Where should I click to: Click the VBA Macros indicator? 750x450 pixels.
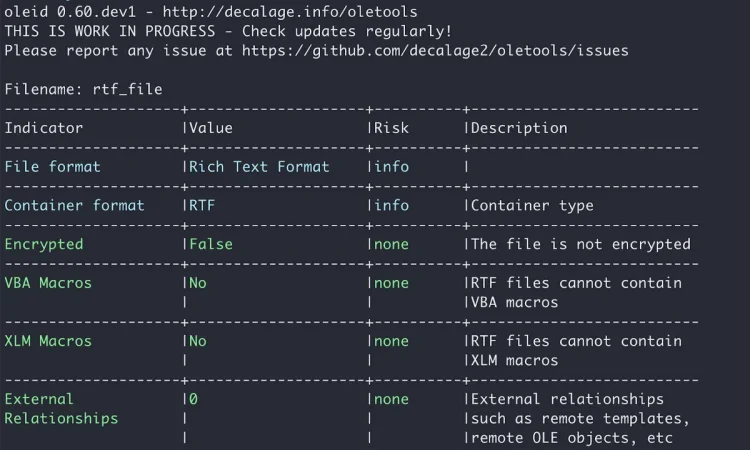tap(48, 283)
